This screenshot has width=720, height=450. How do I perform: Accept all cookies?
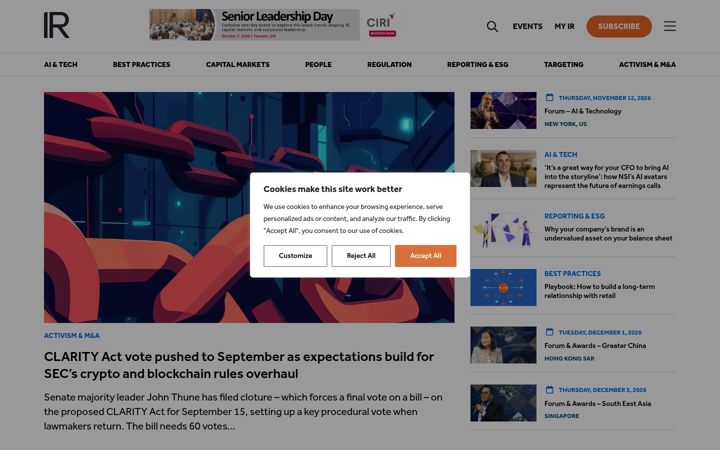pyautogui.click(x=426, y=256)
